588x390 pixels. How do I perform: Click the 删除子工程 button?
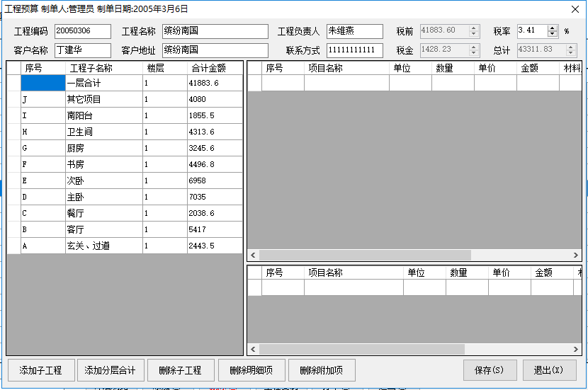point(181,370)
